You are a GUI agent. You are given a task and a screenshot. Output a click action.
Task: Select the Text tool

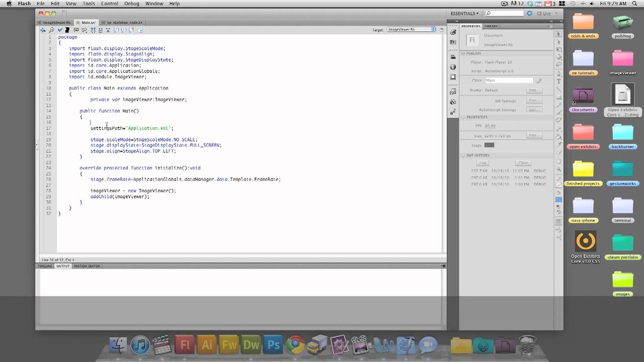tap(558, 81)
